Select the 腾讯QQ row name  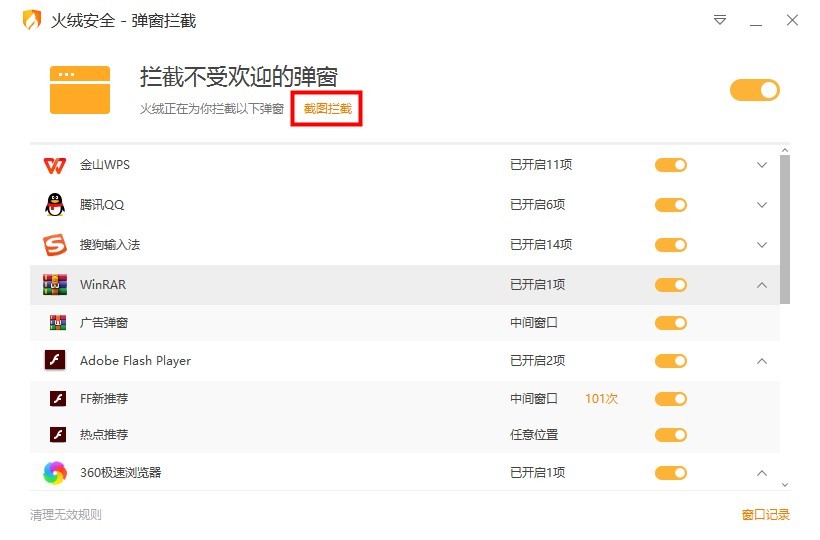(102, 204)
